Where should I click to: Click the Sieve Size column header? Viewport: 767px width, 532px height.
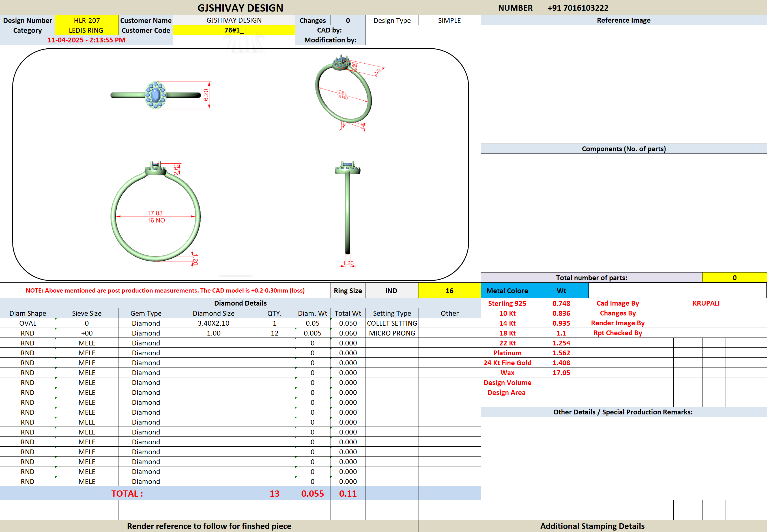coord(87,313)
